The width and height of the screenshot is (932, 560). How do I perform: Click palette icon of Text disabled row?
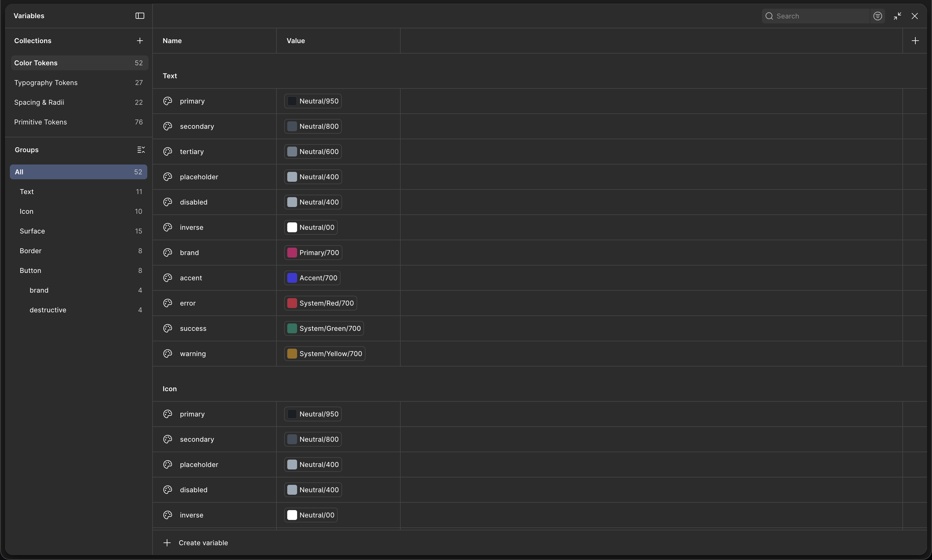coord(168,202)
